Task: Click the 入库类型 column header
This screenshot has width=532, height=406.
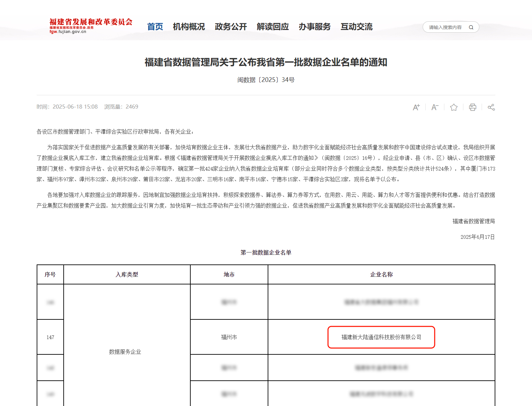Action: point(127,274)
